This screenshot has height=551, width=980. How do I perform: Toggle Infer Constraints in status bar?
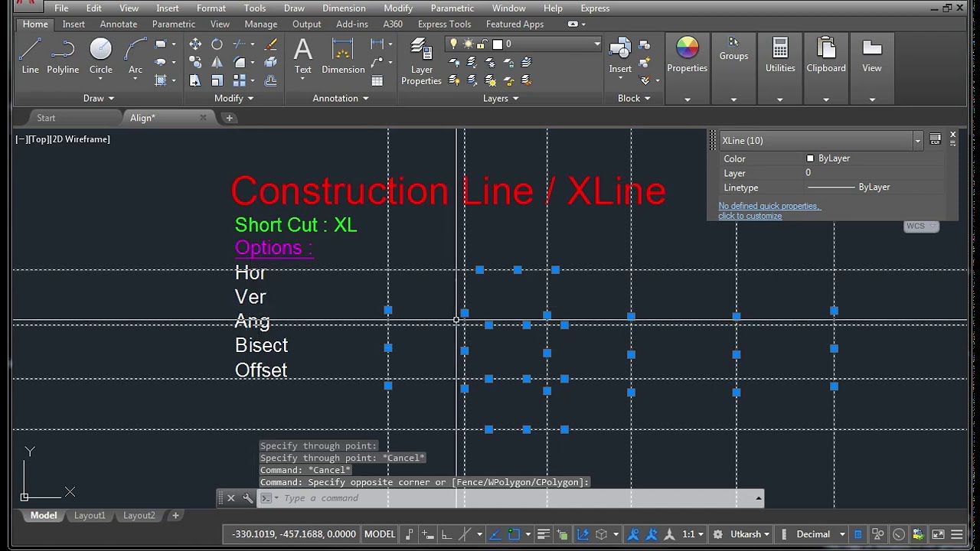(x=410, y=534)
